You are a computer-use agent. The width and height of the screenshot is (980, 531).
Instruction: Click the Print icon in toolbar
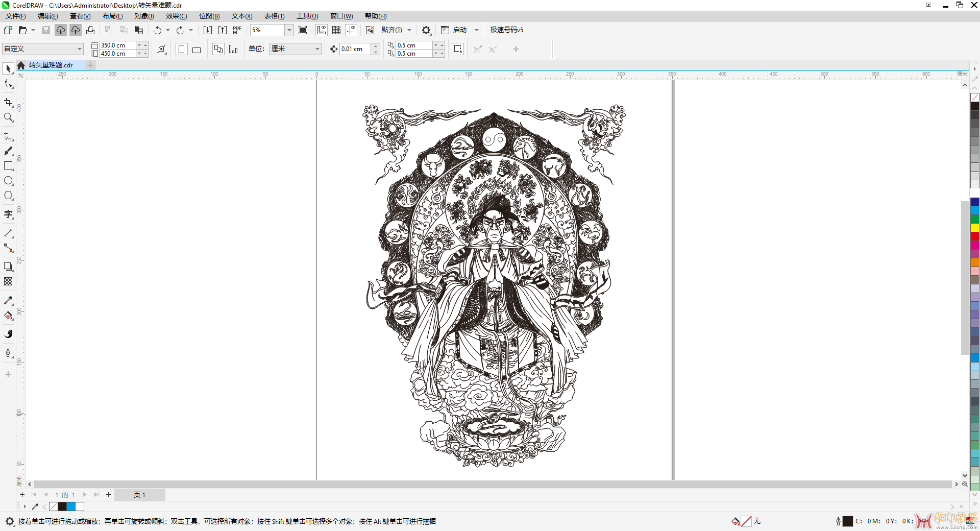[90, 30]
